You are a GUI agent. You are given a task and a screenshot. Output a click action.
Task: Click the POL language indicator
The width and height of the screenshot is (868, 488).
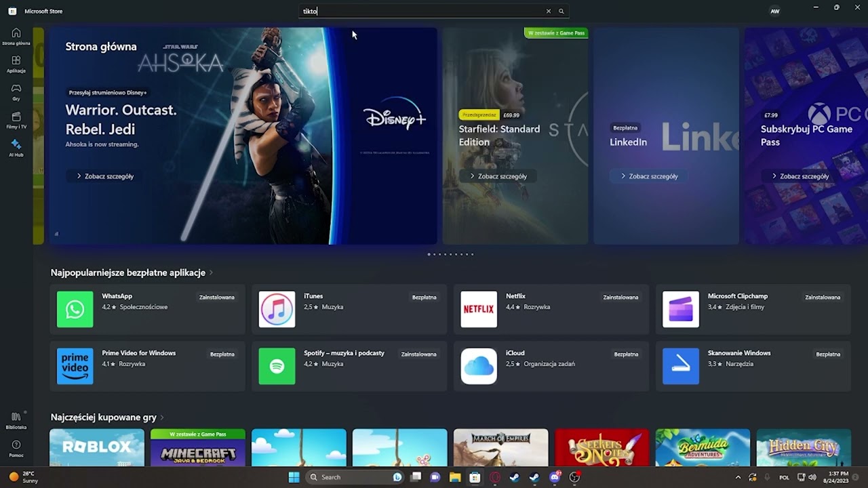point(784,477)
